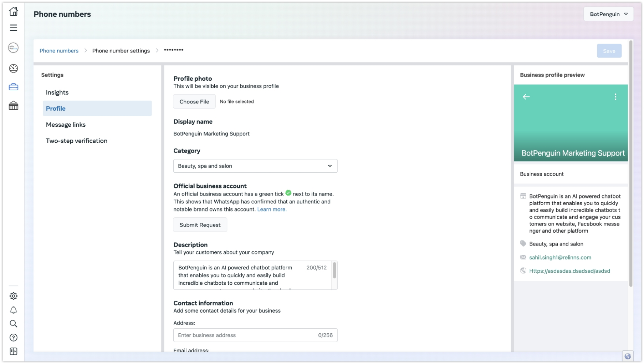Click the storefront icon beside the description preview
The image size is (644, 364).
point(523,196)
